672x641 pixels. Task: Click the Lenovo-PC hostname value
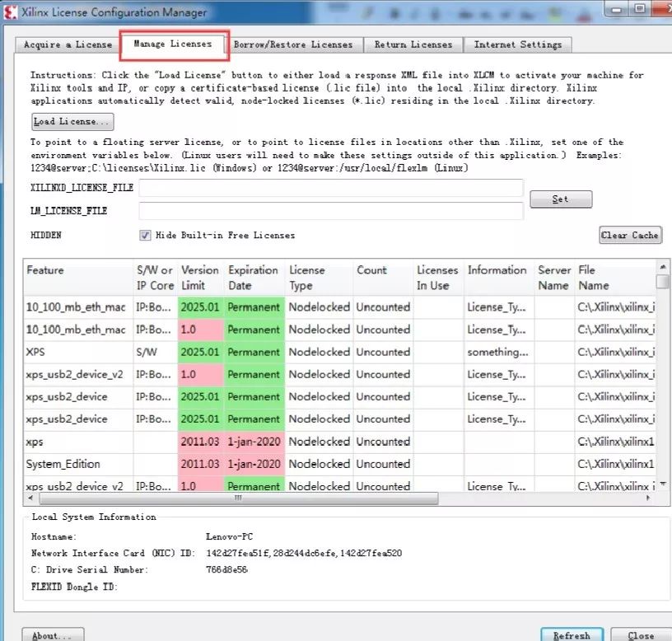coord(229,536)
